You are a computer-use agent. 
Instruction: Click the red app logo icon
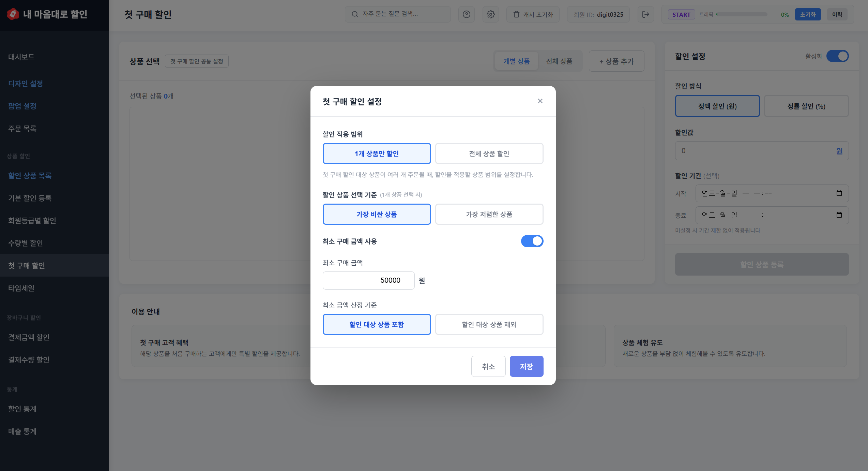13,14
